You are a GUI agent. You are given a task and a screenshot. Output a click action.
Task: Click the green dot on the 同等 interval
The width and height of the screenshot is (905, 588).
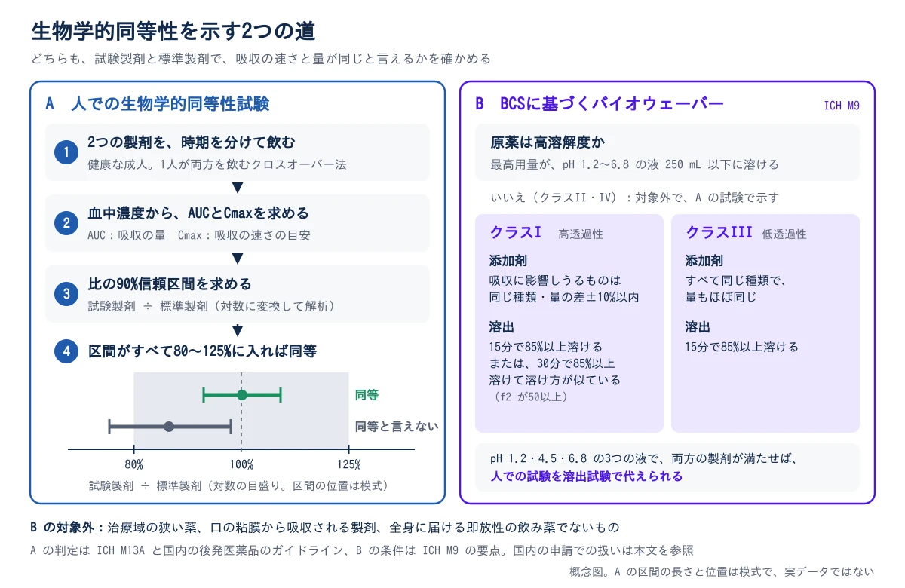(x=242, y=394)
